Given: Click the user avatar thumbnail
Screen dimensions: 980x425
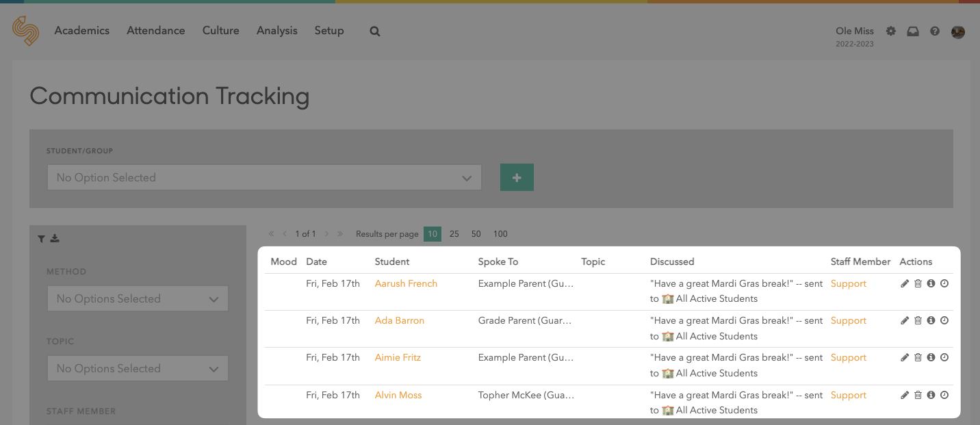Looking at the screenshot, I should click(x=958, y=31).
